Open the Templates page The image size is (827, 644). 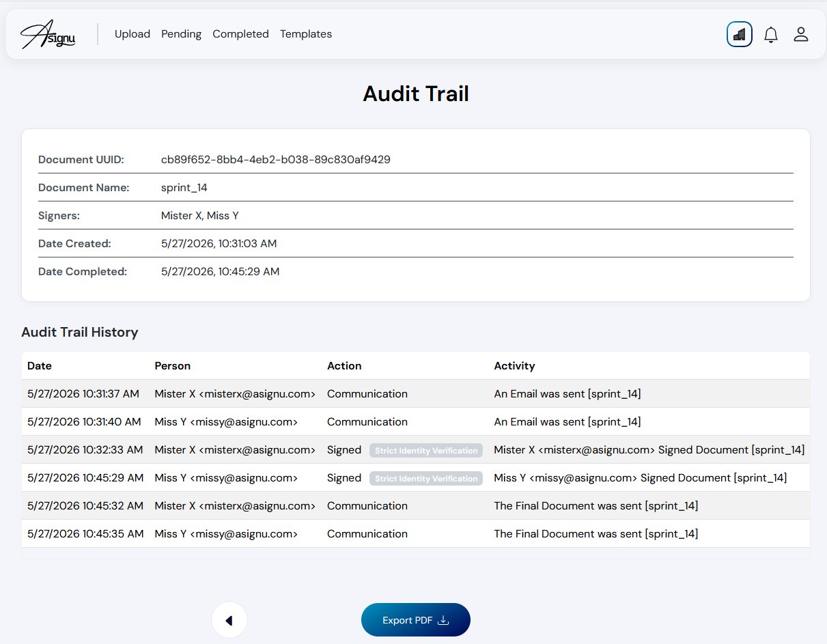point(306,34)
